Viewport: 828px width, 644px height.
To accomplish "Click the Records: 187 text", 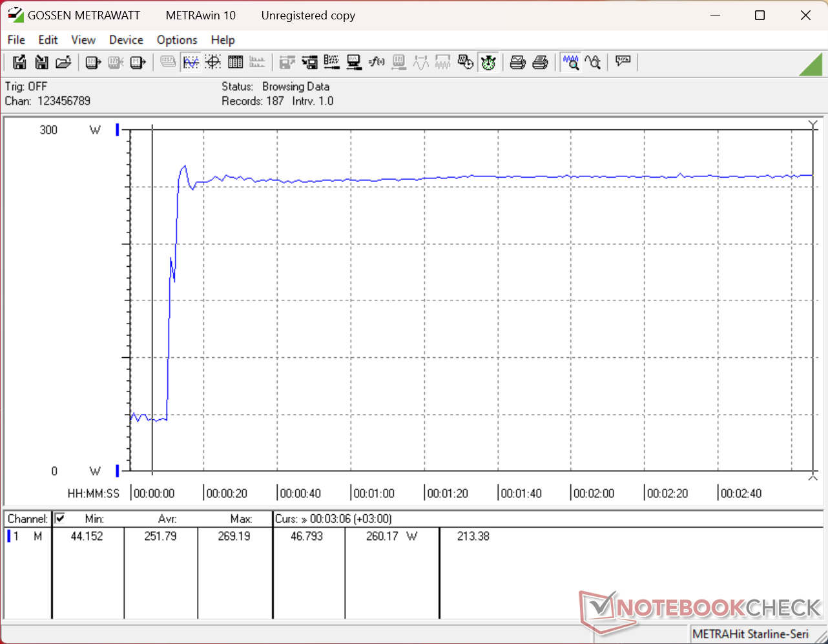I will [253, 101].
